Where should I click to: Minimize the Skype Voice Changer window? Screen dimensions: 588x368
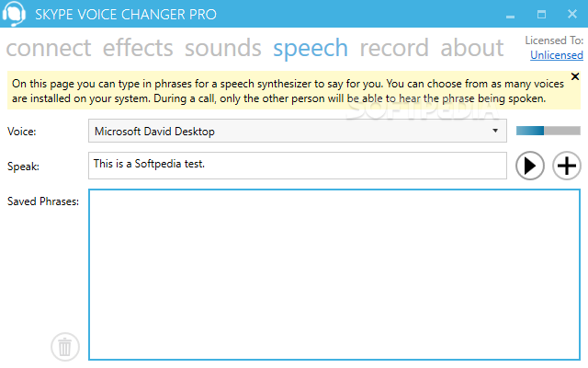click(510, 15)
